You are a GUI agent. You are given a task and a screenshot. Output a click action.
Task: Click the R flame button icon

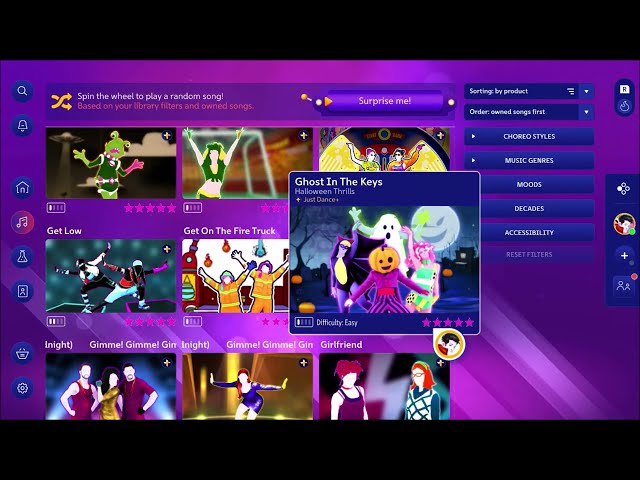[x=624, y=98]
